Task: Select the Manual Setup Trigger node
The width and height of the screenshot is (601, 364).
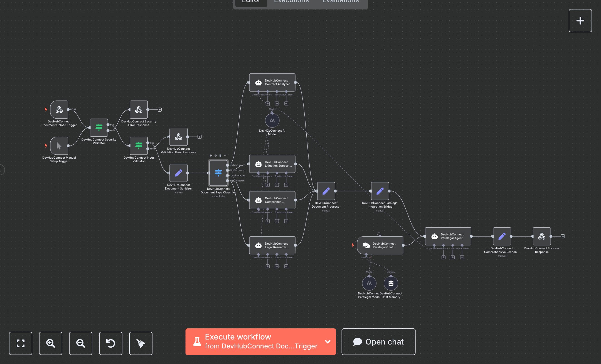Action: [x=59, y=146]
